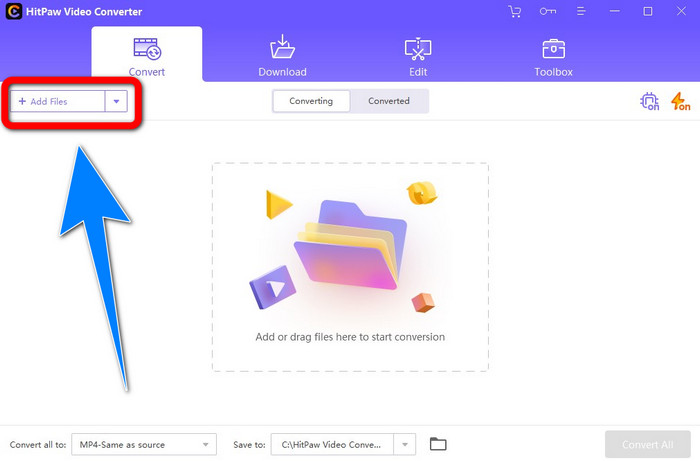
Task: Click the drop area to add files
Action: (350, 267)
